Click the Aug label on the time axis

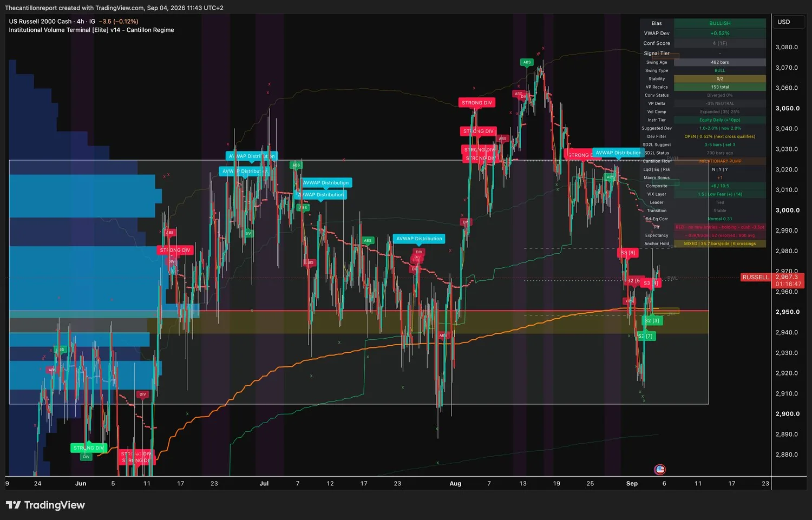[455, 484]
